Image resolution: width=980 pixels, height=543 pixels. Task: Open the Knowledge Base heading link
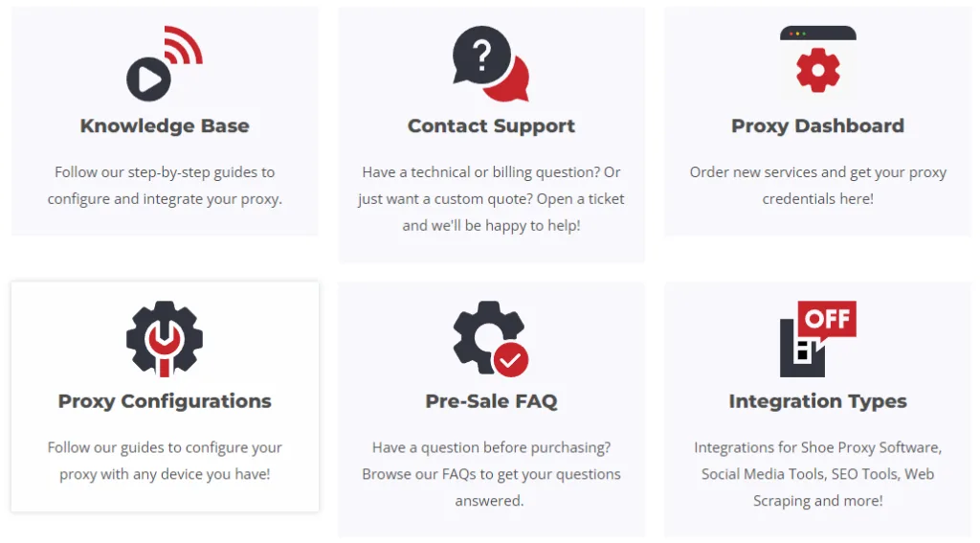point(165,125)
